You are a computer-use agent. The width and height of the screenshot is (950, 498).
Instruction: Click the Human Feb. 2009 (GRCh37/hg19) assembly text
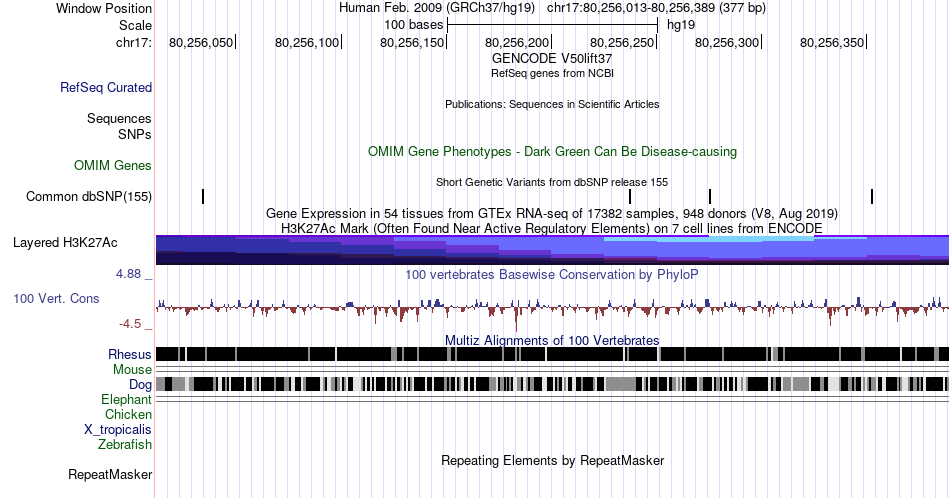click(x=437, y=8)
